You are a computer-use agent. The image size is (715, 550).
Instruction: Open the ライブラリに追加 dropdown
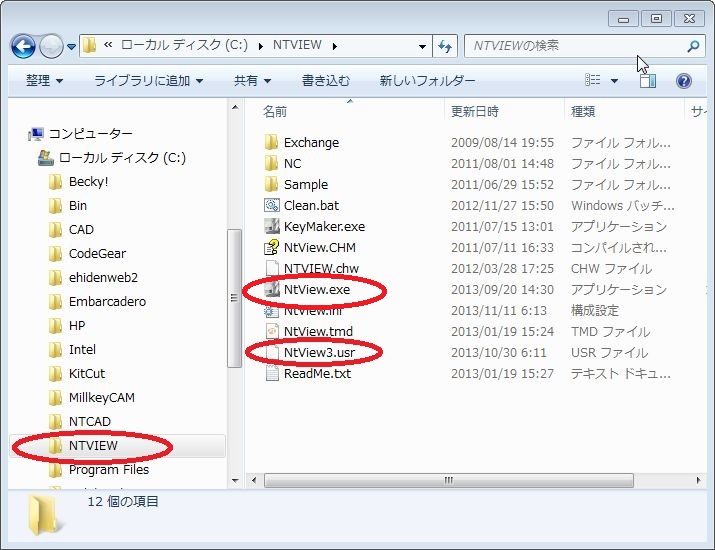tap(148, 81)
